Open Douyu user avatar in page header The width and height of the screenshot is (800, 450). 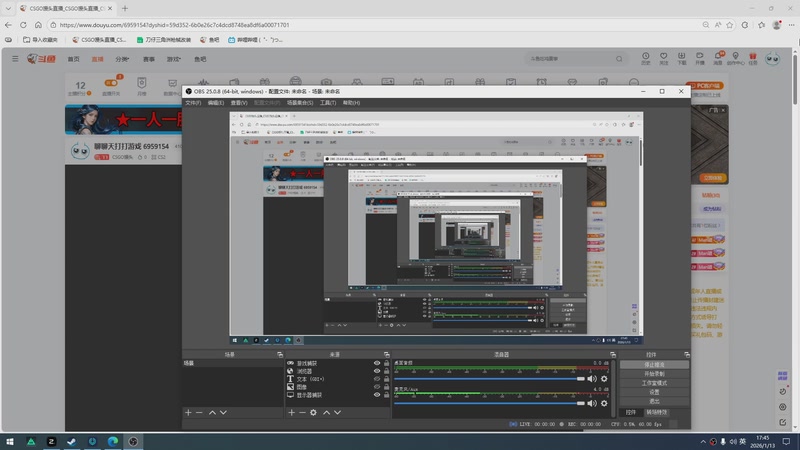tap(772, 59)
